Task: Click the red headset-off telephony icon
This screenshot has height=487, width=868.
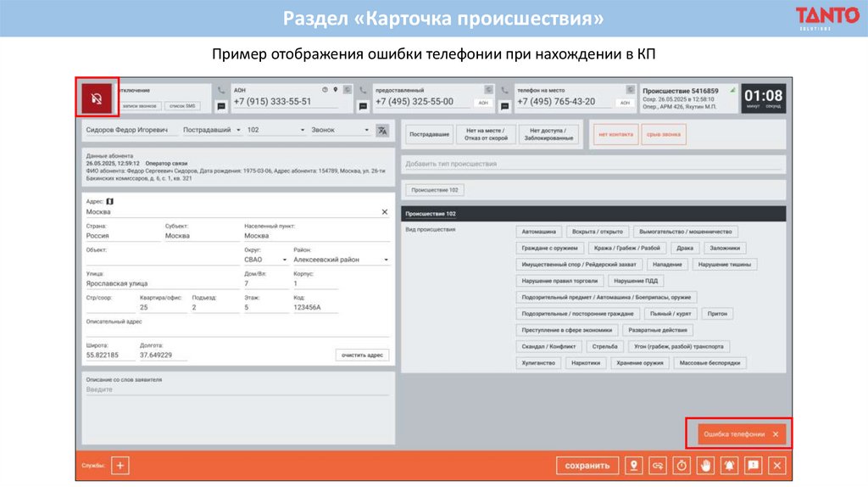Action: (97, 98)
